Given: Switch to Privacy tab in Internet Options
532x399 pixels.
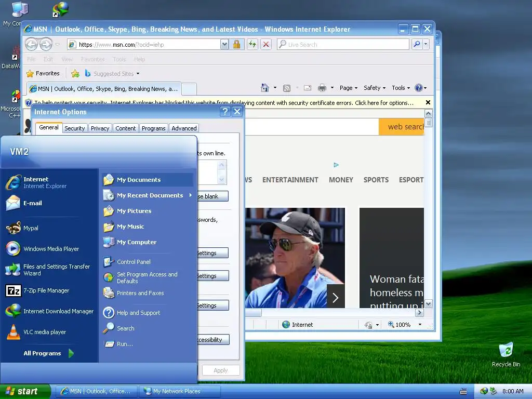Looking at the screenshot, I should (100, 128).
